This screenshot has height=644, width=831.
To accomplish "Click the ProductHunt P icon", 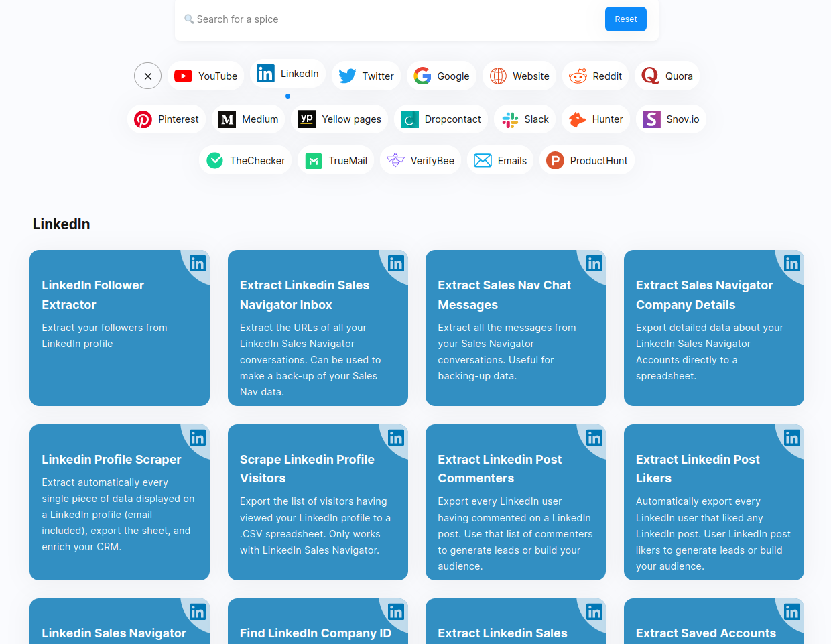I will [x=555, y=161].
